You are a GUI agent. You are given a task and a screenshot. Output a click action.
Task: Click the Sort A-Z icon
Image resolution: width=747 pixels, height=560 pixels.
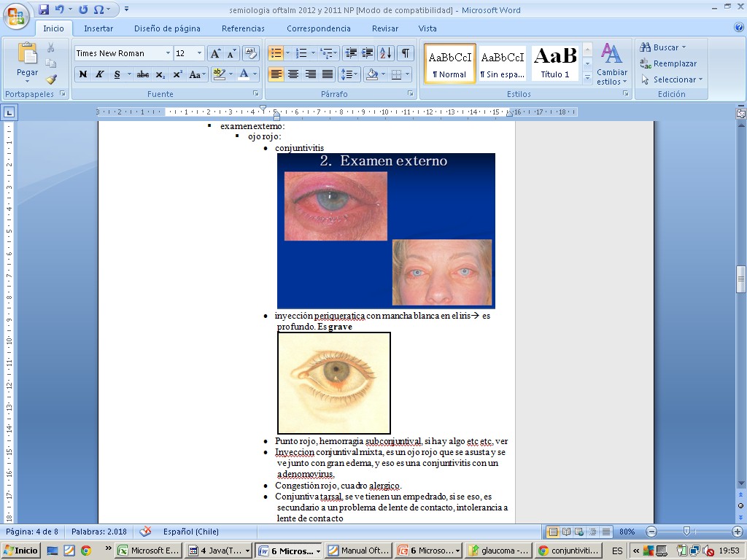[x=386, y=53]
